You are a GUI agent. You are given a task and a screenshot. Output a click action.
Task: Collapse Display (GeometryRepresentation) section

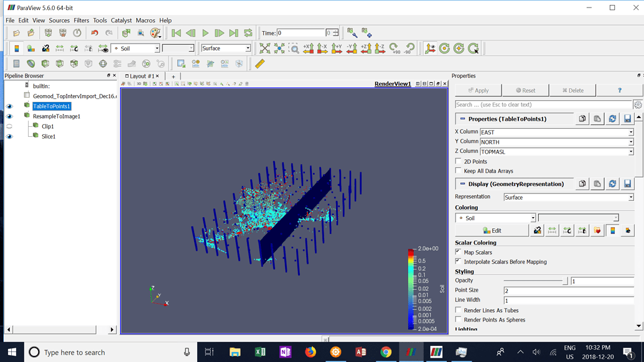(462, 184)
